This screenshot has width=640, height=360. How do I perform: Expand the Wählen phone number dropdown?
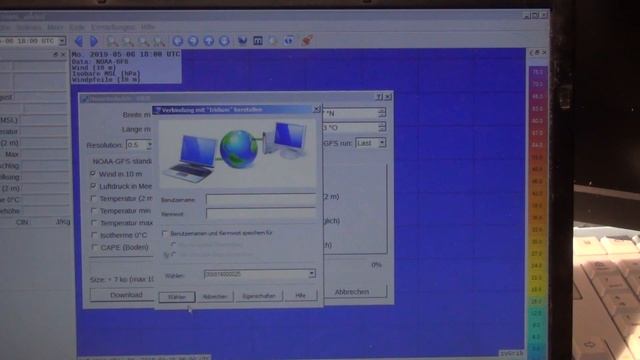[x=311, y=273]
